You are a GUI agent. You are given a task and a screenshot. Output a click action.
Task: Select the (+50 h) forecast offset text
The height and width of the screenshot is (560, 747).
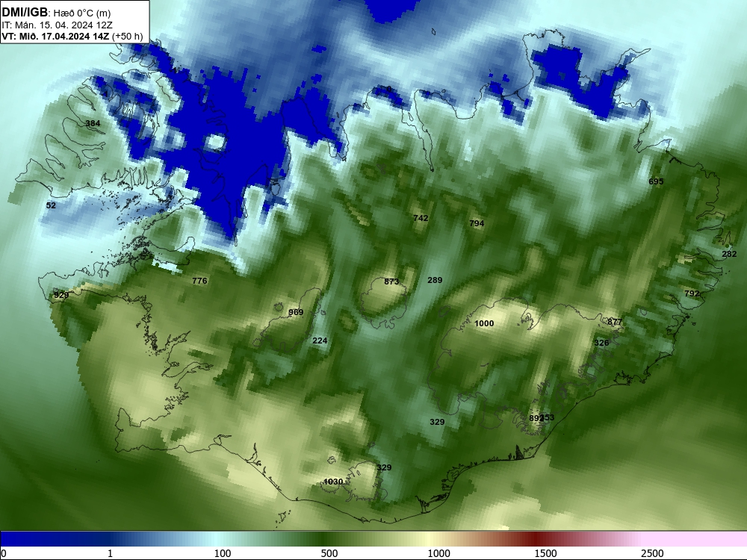(127, 36)
